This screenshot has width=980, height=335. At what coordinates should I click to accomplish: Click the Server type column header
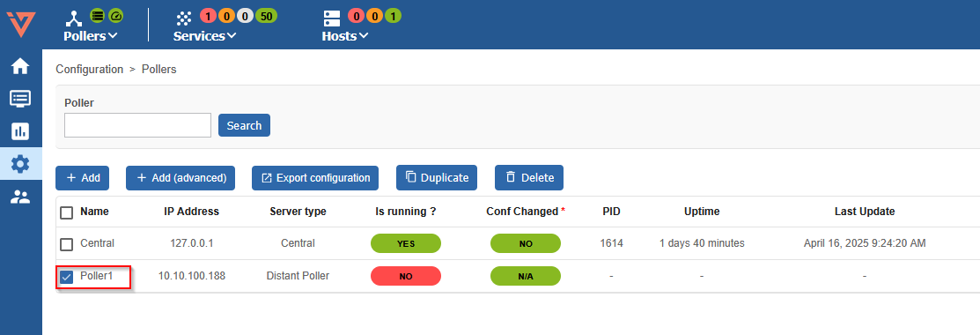point(298,212)
